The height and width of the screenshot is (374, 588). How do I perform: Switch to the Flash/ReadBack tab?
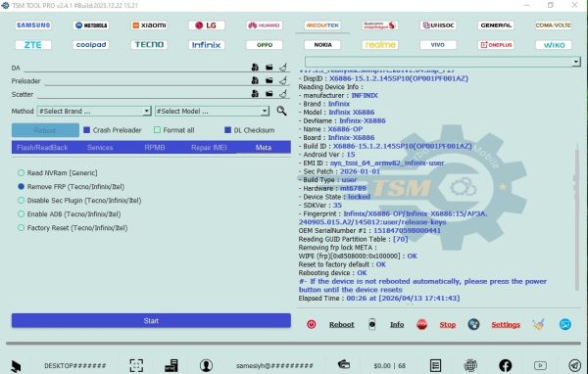click(x=42, y=148)
